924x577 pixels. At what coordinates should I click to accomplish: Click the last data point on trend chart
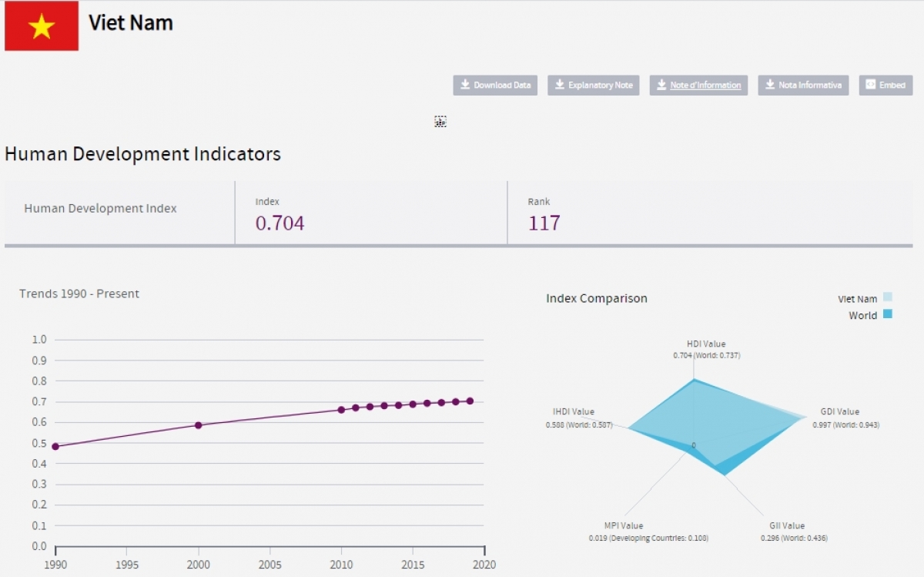tap(470, 401)
